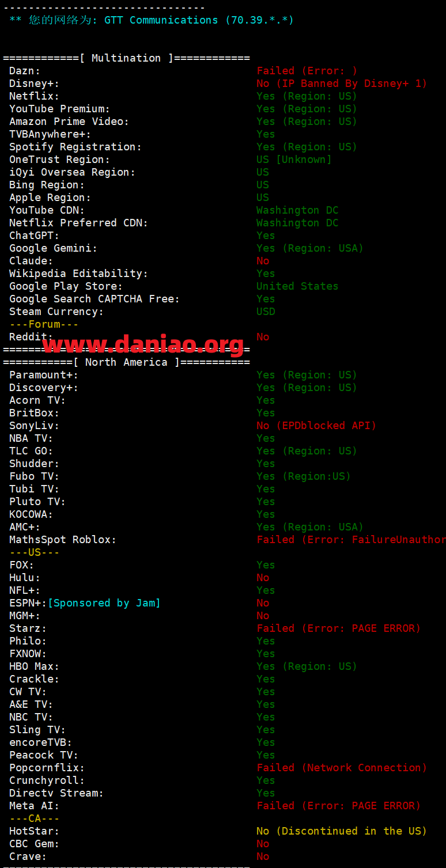Click MathsSpot Roblox label
The height and width of the screenshot is (868, 446).
click(x=63, y=540)
